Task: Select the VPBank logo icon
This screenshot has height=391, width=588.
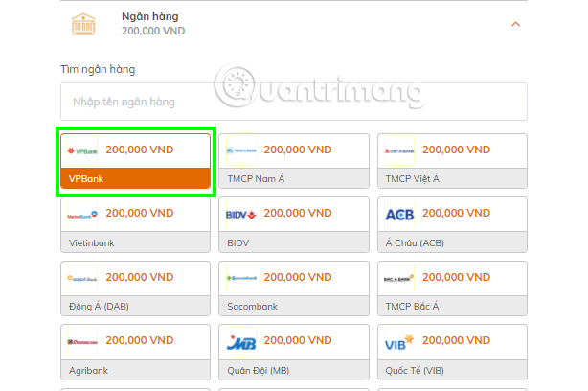Action: [x=82, y=151]
